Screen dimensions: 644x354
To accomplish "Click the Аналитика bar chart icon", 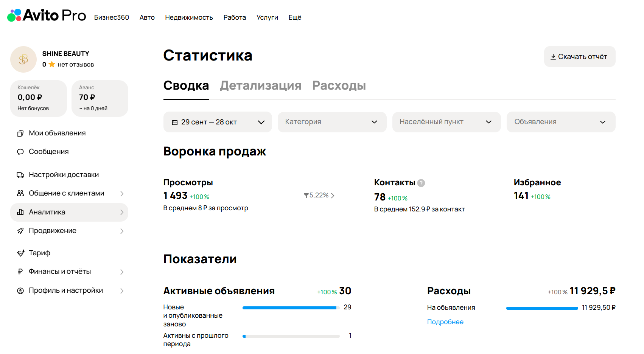I will coord(20,212).
